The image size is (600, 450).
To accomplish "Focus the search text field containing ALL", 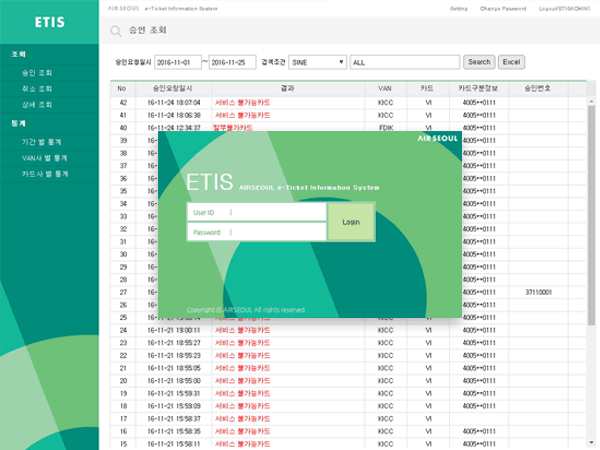I will 405,62.
